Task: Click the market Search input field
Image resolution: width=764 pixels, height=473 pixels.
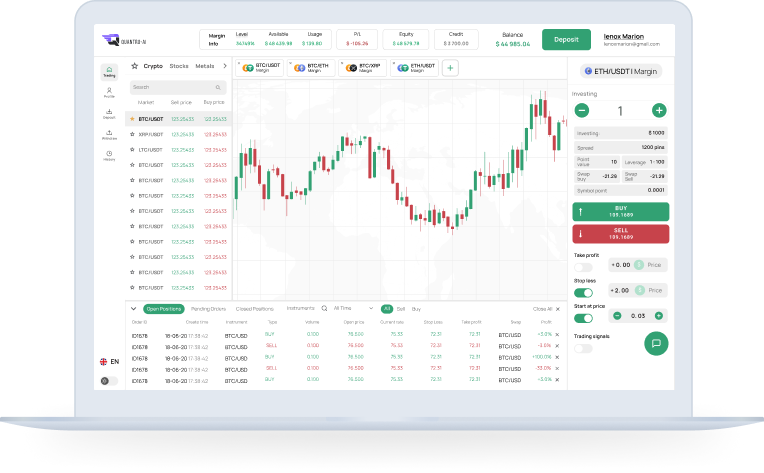Action: [x=175, y=87]
